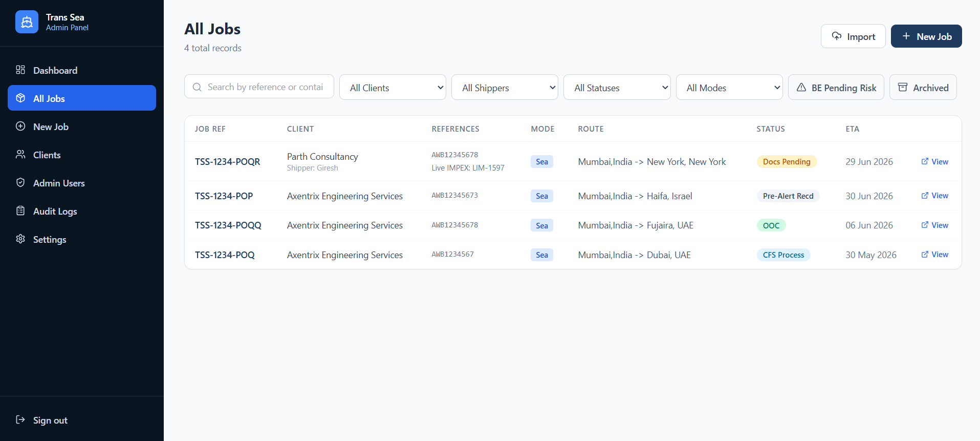Click the plus icon on New Job button

click(906, 36)
